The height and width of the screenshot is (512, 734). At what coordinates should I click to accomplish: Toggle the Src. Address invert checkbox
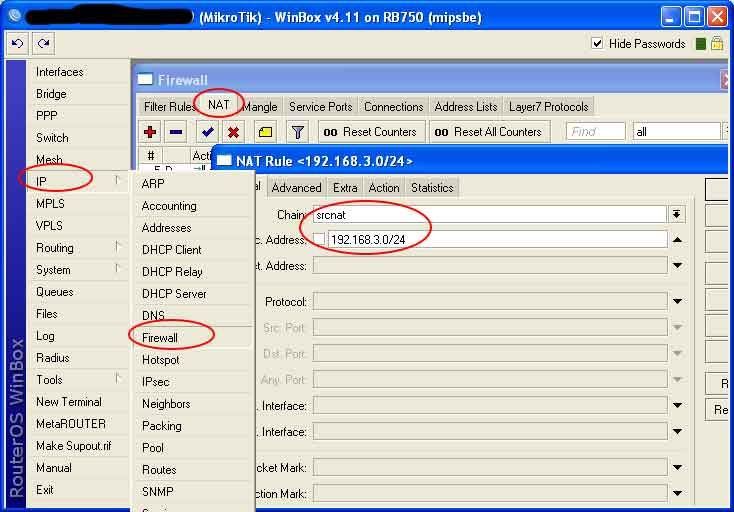319,239
